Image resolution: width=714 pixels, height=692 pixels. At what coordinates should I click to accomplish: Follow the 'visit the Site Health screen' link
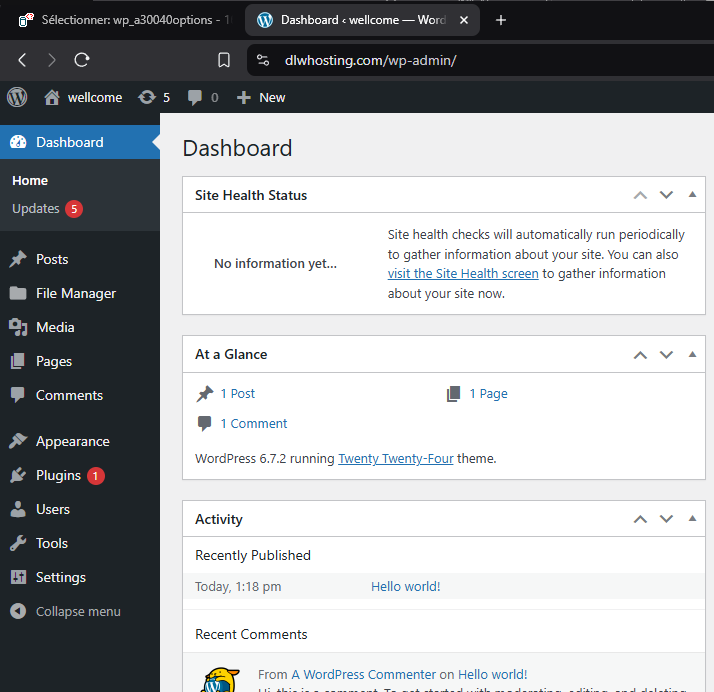click(x=463, y=273)
